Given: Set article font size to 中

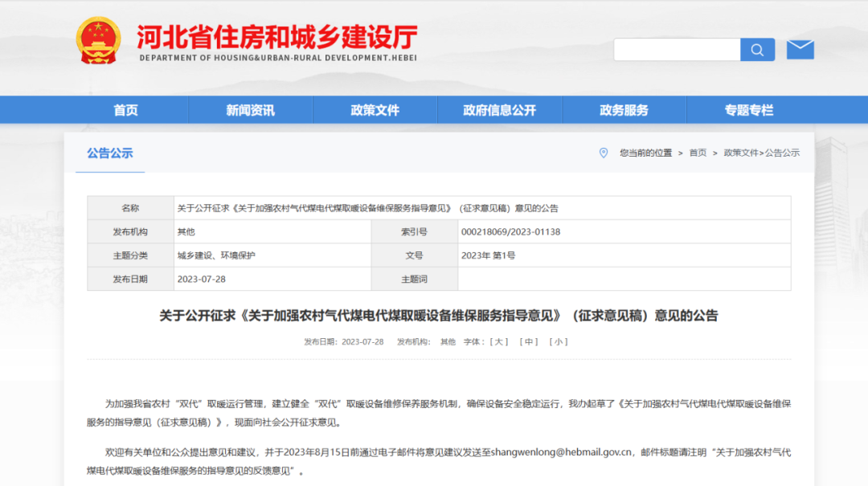Looking at the screenshot, I should (527, 341).
